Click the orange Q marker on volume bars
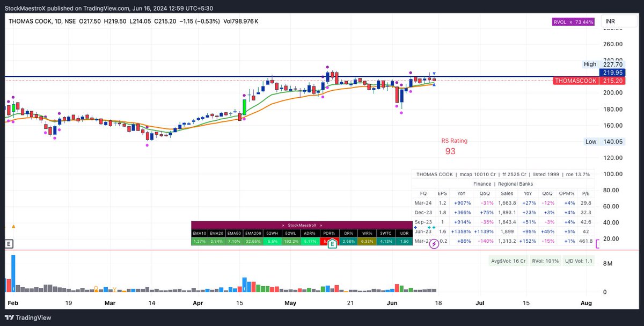644x326 pixels. [96, 288]
